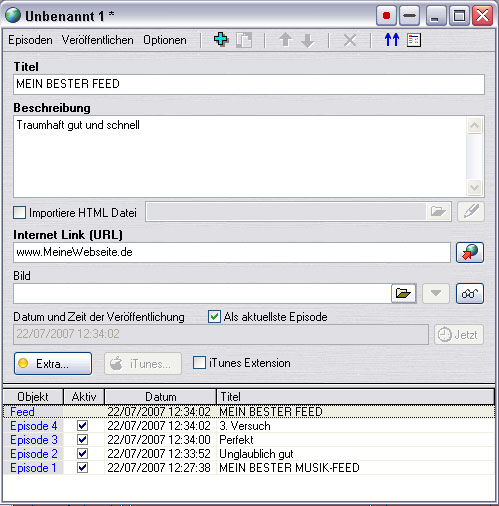Image resolution: width=499 pixels, height=506 pixels.
Task: Click the Beschreibung scrollbar down arrow
Action: click(x=475, y=187)
